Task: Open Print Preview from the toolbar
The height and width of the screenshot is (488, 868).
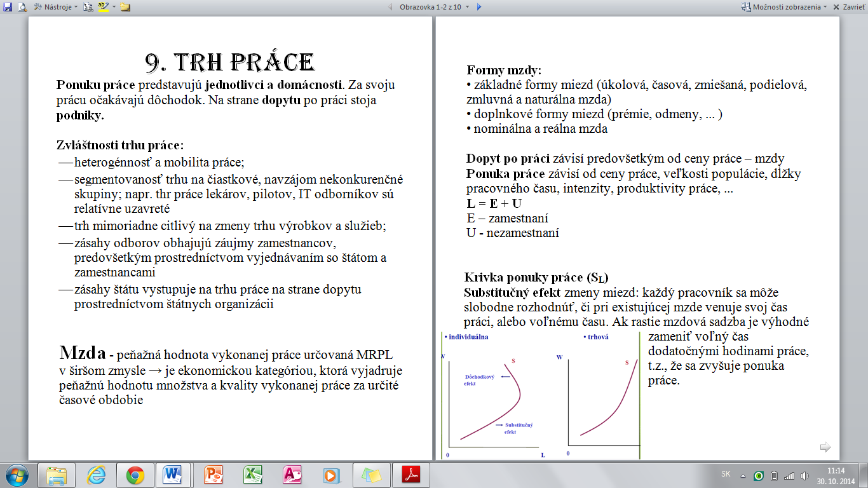Action: [22, 7]
